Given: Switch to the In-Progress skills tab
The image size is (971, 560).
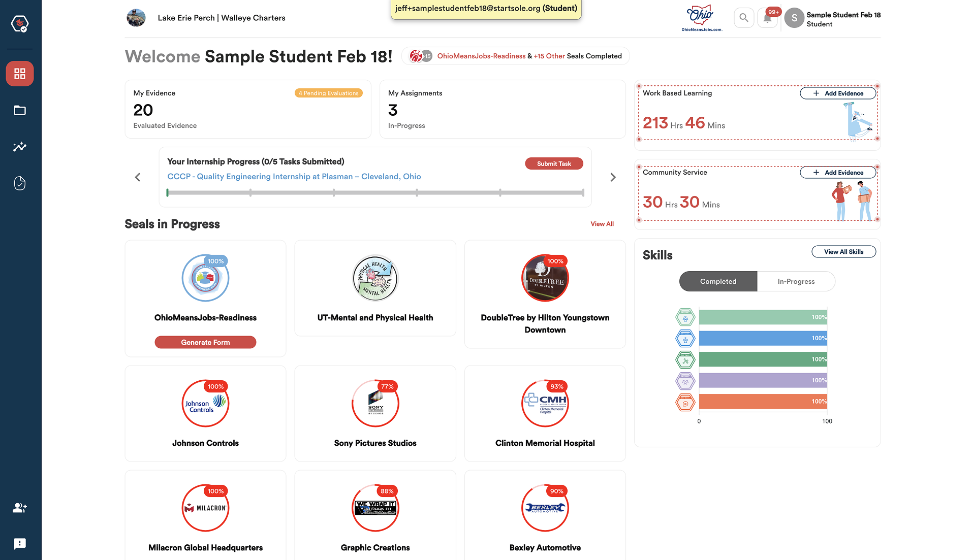Looking at the screenshot, I should pos(796,281).
